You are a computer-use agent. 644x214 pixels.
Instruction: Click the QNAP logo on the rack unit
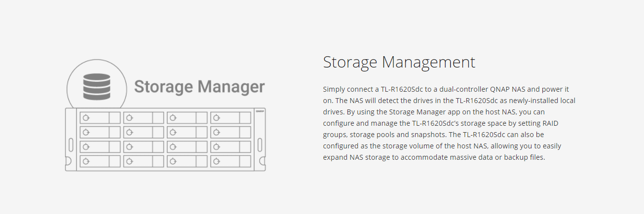click(260, 111)
